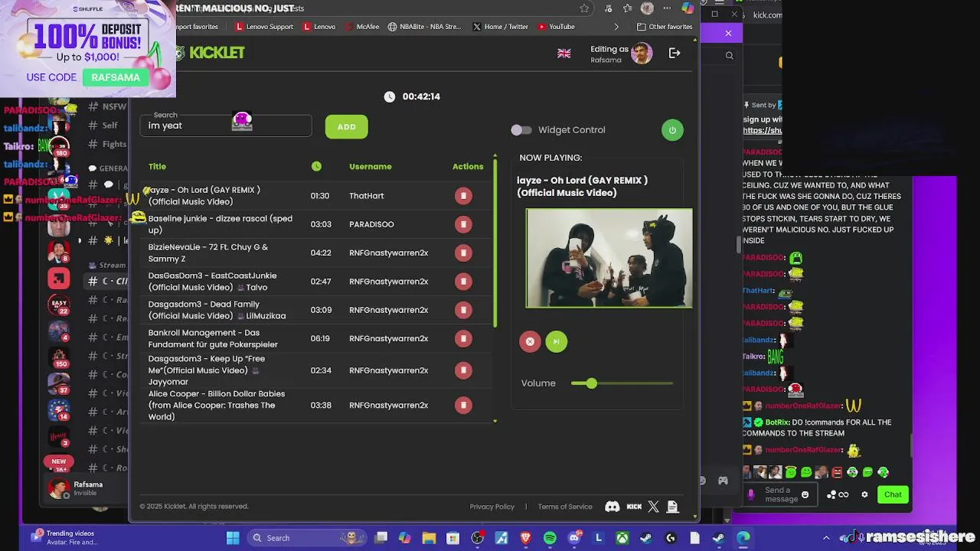
Task: Click the Kicklet logout icon
Action: tap(675, 53)
